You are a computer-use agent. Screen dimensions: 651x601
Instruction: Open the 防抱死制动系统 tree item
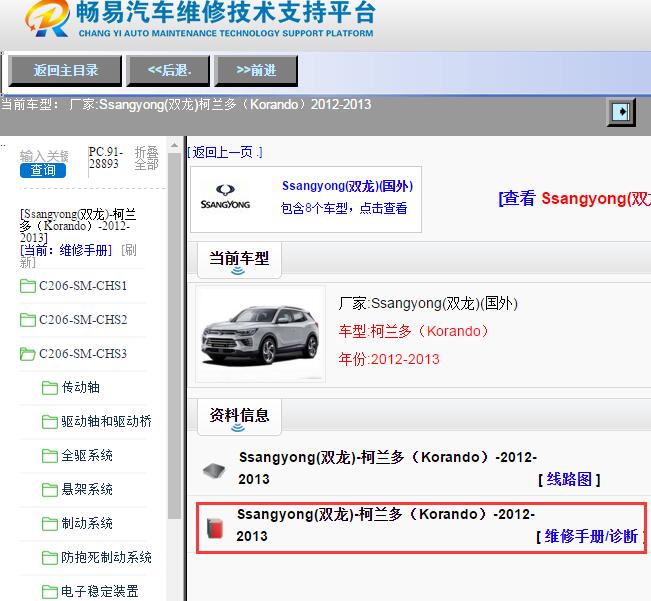pos(106,557)
